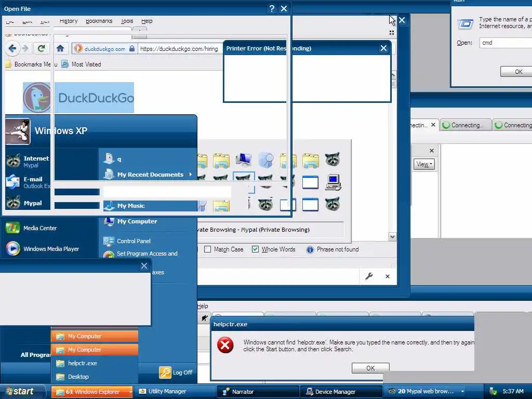The image size is (532, 399).
Task: Open the Bookmarks menu
Action: 99,21
